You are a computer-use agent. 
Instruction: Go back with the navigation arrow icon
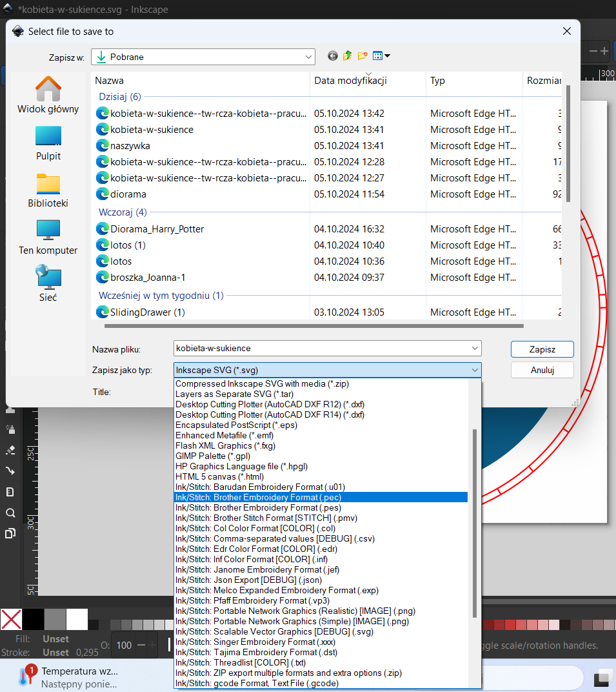[x=332, y=56]
